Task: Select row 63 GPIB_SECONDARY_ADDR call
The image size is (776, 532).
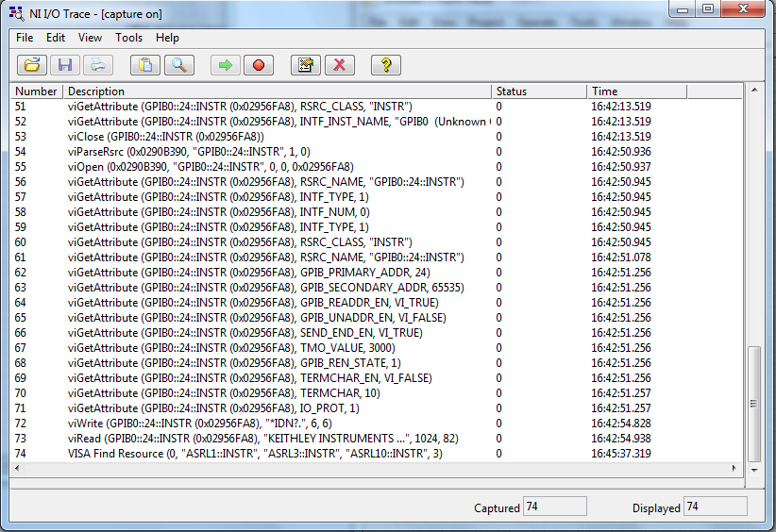Action: tap(376, 288)
